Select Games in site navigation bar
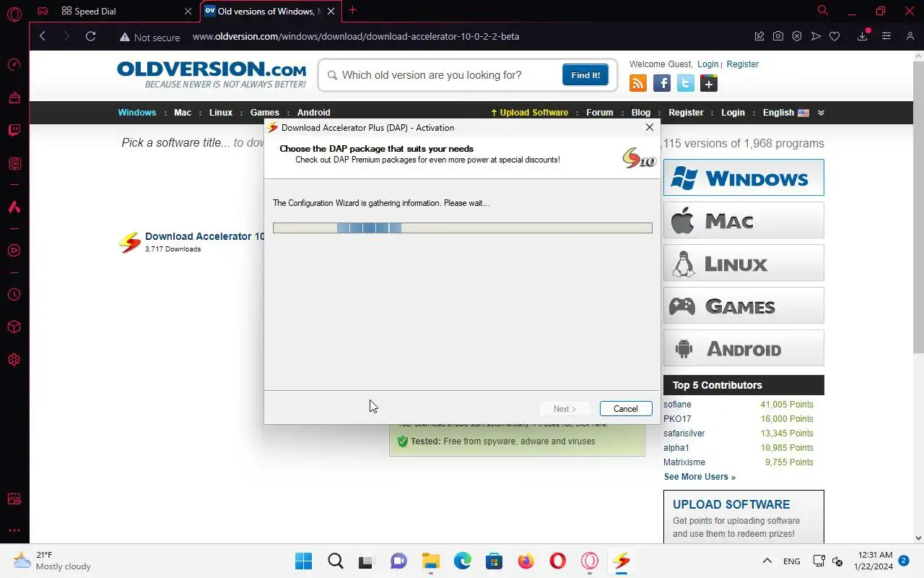 point(265,113)
